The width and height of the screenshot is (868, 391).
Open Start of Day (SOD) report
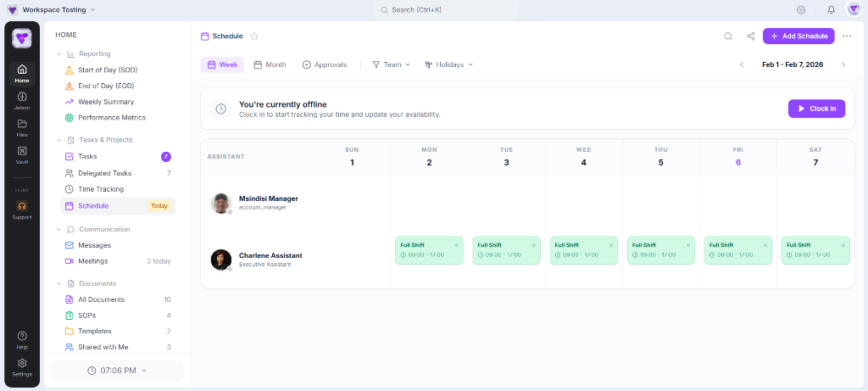coord(117,70)
